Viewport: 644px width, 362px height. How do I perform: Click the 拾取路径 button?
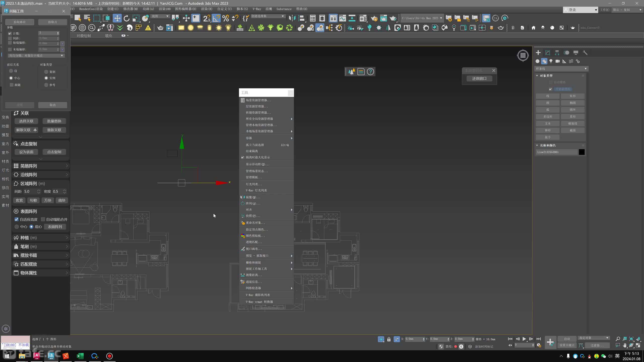20,22
